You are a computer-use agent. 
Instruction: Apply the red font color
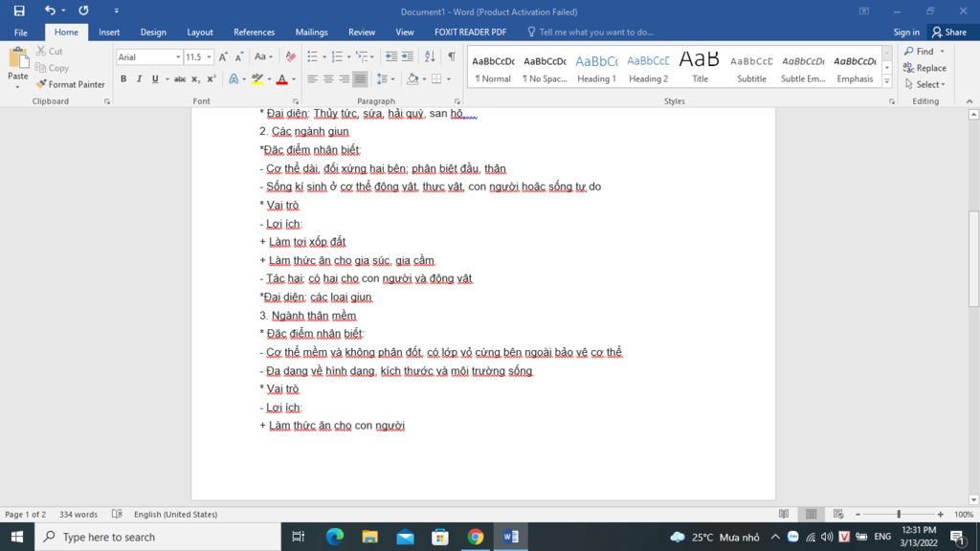click(282, 78)
